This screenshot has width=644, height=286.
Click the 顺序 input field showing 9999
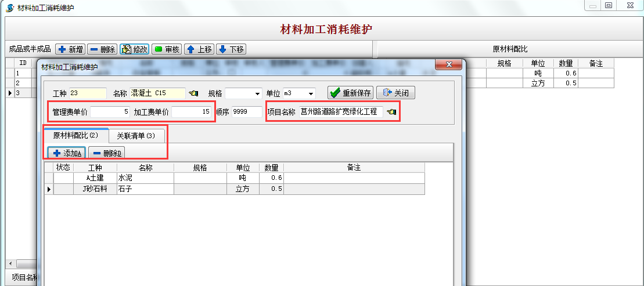[x=247, y=112]
